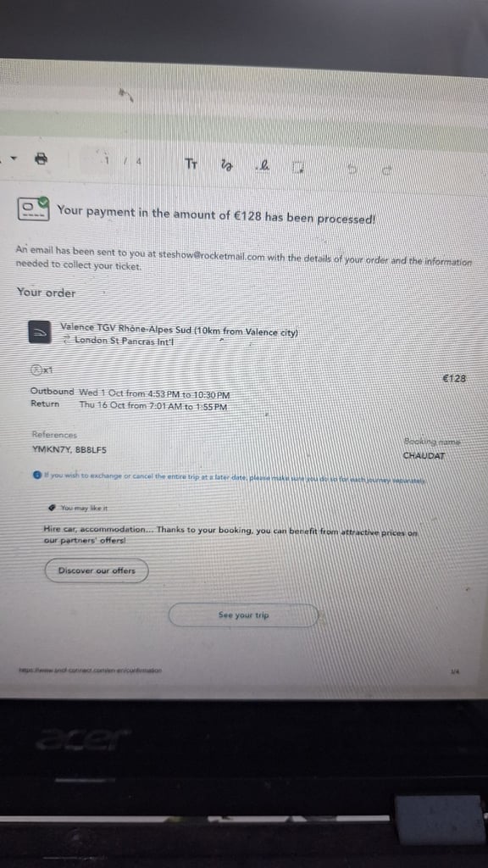Click the redo arrow in toolbar
Image resolution: width=488 pixels, height=868 pixels.
click(386, 170)
